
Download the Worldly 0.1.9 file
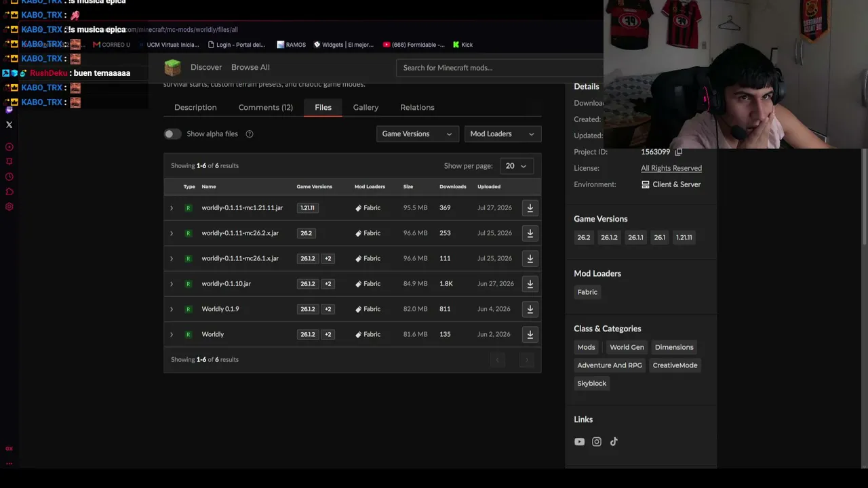click(530, 309)
